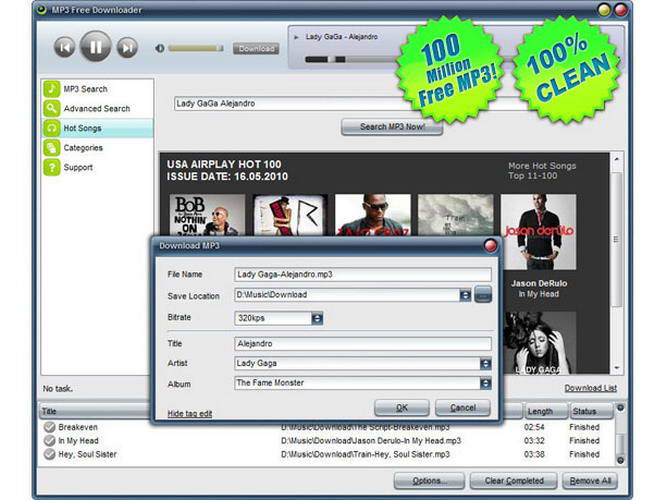Viewport: 666px width, 500px height.
Task: Open Advanced Search from sidebar
Action: (x=97, y=108)
